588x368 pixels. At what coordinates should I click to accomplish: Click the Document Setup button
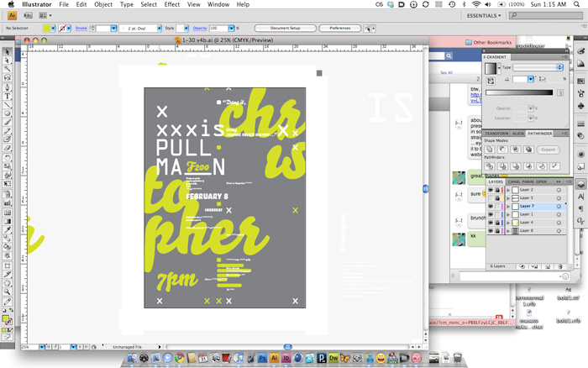coord(285,28)
